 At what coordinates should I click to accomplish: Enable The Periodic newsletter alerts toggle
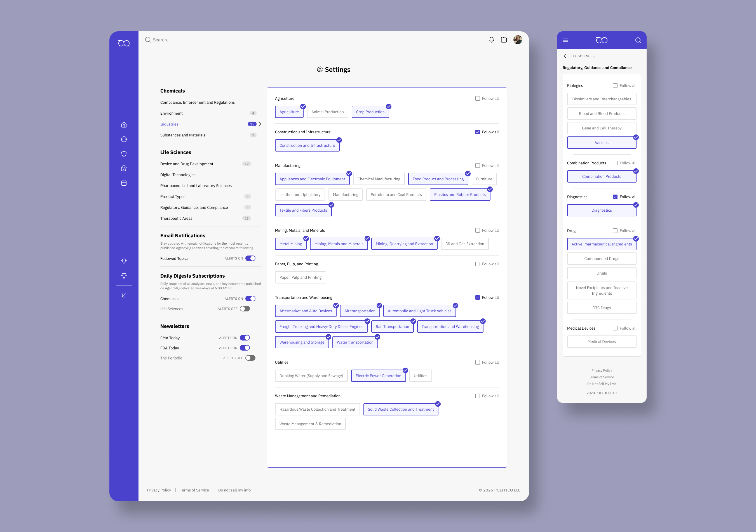pyautogui.click(x=250, y=358)
